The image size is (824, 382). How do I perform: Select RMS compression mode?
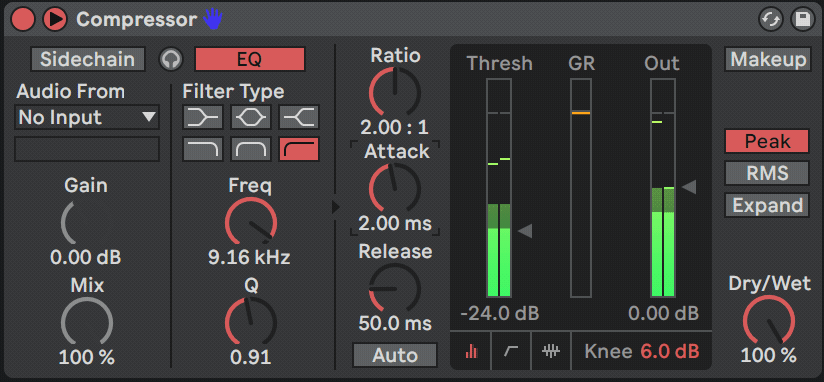pyautogui.click(x=767, y=173)
